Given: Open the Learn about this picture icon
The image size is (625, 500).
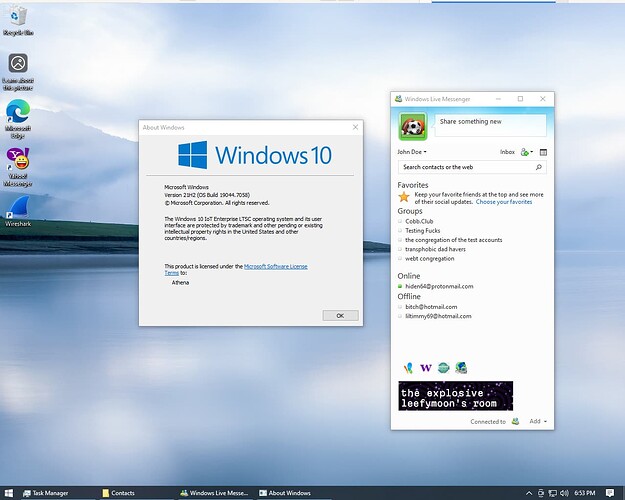Looking at the screenshot, I should point(18,72).
